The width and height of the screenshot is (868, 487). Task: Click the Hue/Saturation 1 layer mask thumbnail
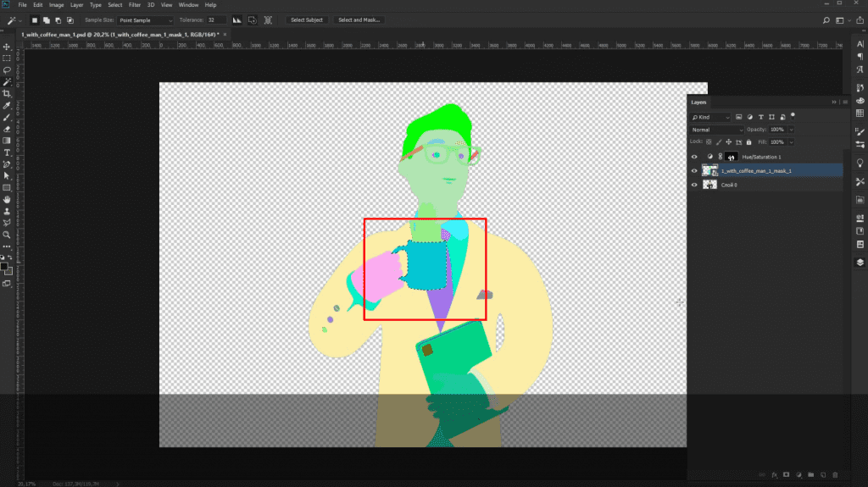(731, 158)
